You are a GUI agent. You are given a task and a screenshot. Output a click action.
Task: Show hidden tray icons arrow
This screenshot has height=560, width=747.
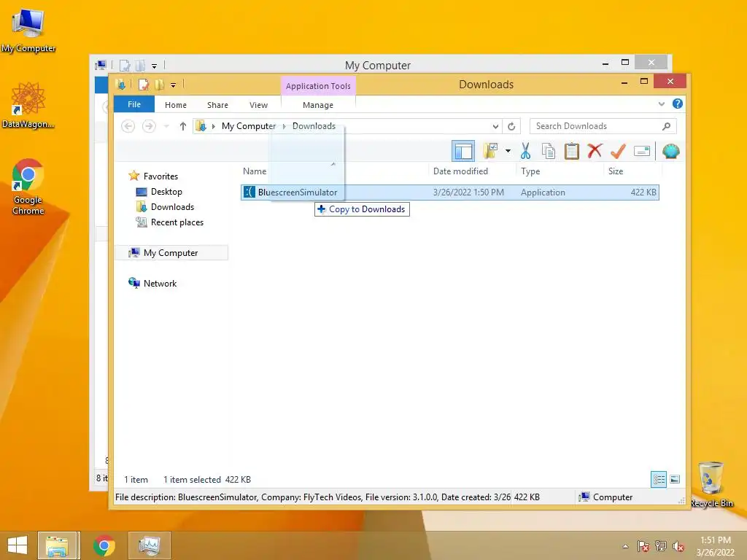[625, 546]
